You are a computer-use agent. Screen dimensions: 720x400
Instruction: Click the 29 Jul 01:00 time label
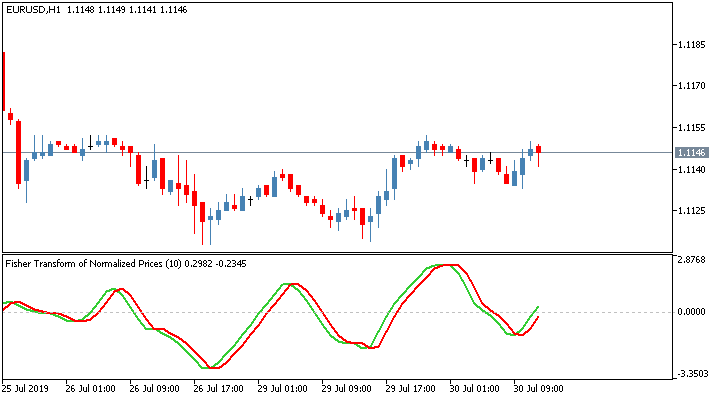tap(282, 389)
